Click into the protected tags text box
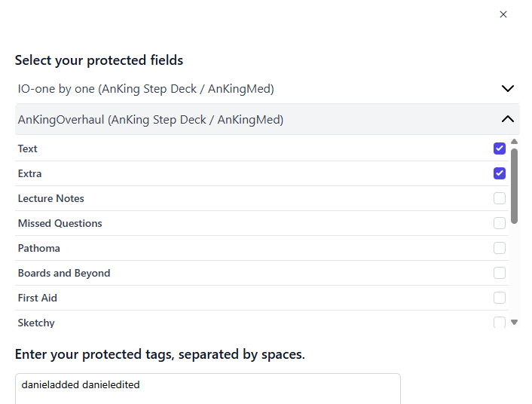 tap(207, 389)
